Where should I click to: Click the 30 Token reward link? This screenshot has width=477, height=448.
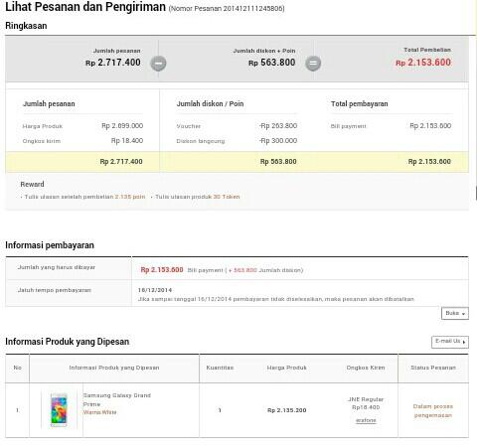(x=227, y=197)
